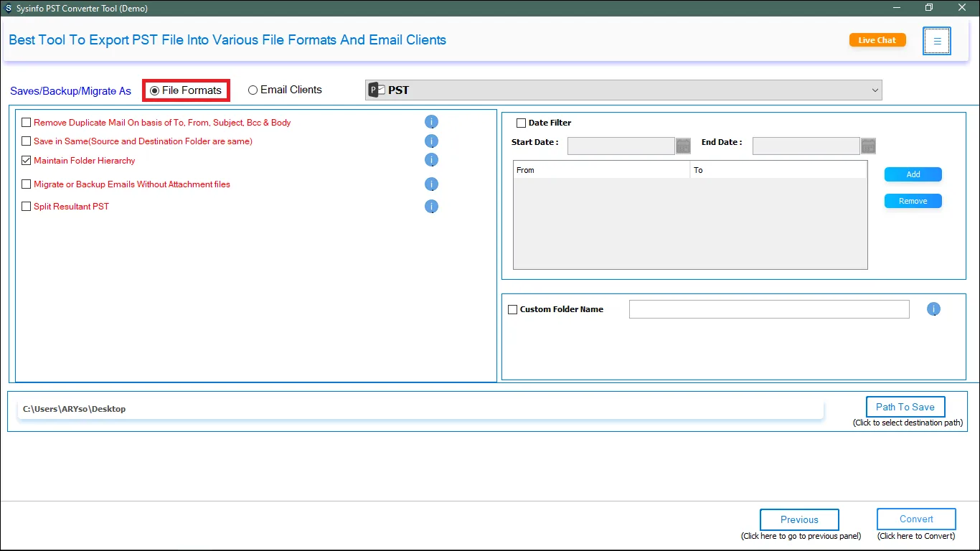Click info icon beside Save in Same

pos(431,141)
